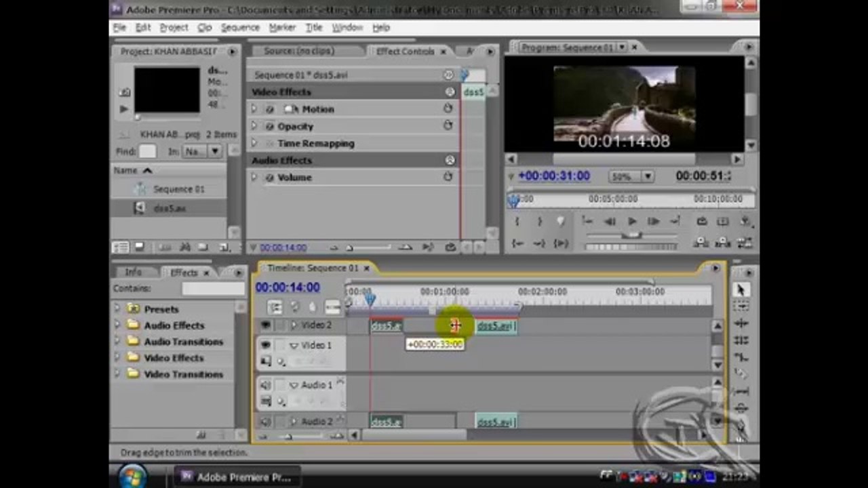Screen dimensions: 868x488
Task: Switch to the Info tab
Action: (133, 272)
